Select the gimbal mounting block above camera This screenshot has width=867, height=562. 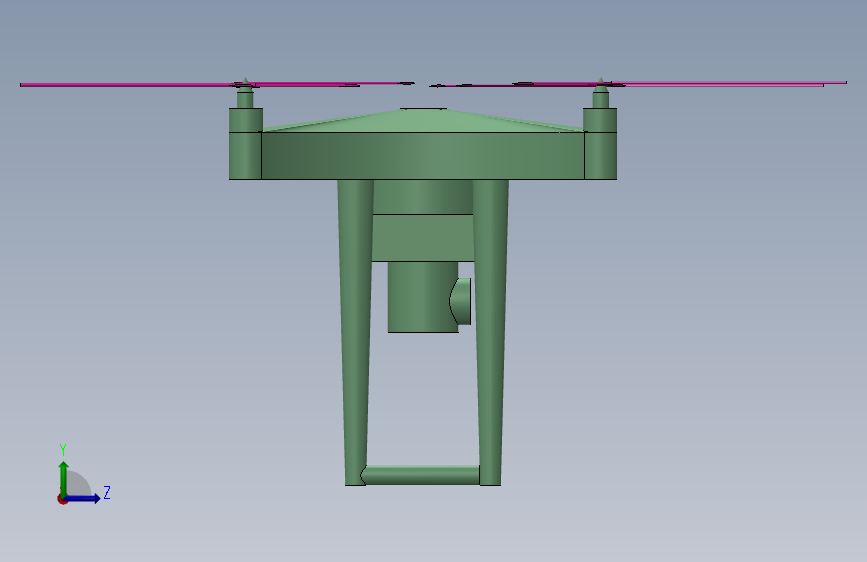point(423,237)
